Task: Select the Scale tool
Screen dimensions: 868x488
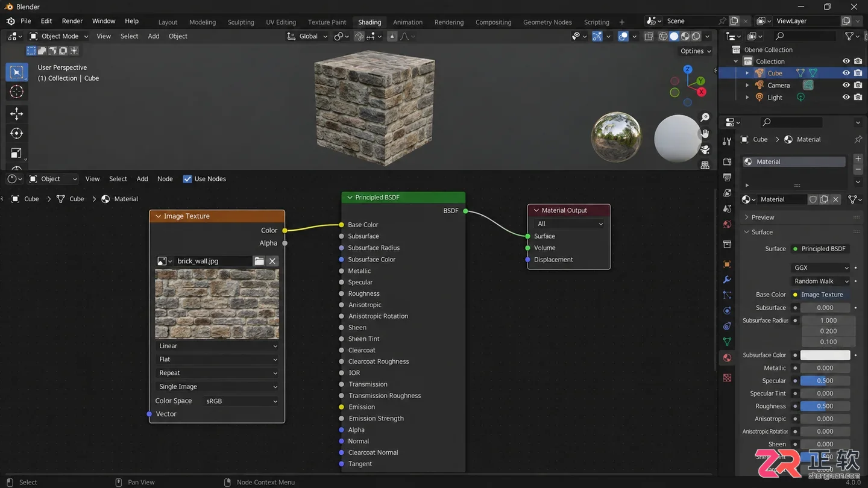Action: [x=17, y=153]
